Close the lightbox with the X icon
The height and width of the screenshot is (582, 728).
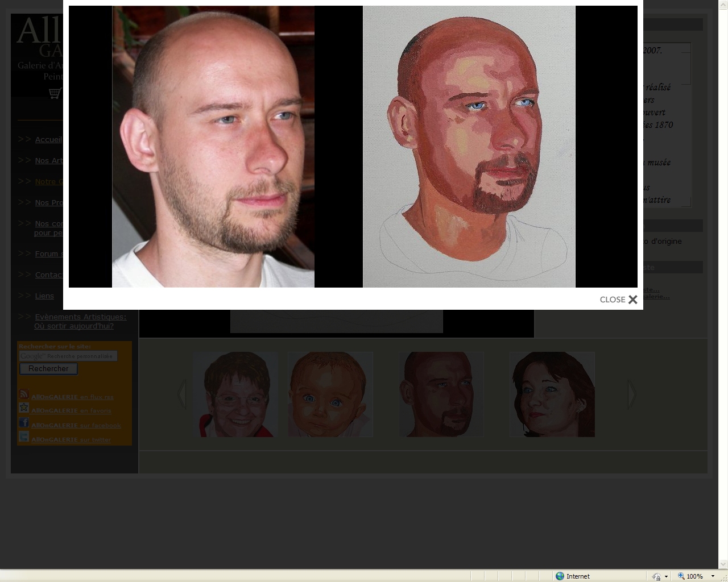pyautogui.click(x=632, y=300)
